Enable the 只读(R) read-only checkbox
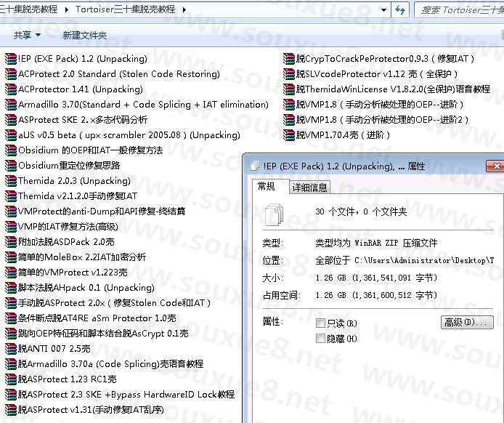Viewport: 504px width, 423px height. (320, 323)
